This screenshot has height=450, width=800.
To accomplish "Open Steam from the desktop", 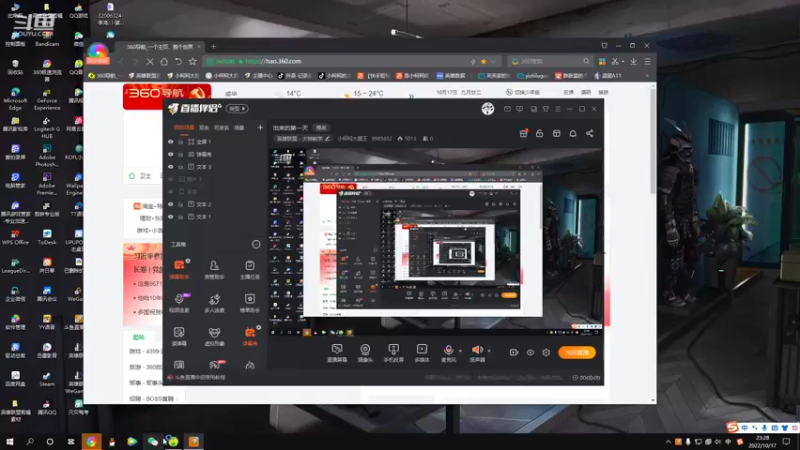I will pyautogui.click(x=46, y=379).
